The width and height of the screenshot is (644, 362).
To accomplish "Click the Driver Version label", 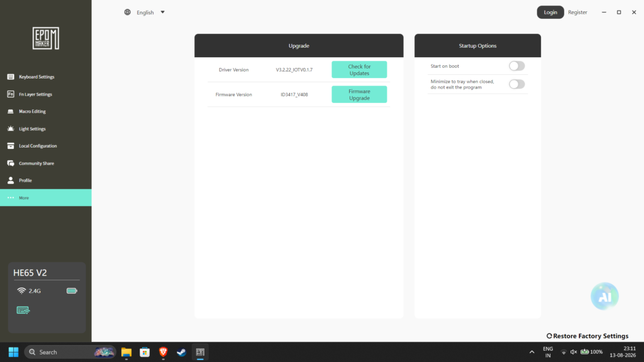I will tap(234, 70).
